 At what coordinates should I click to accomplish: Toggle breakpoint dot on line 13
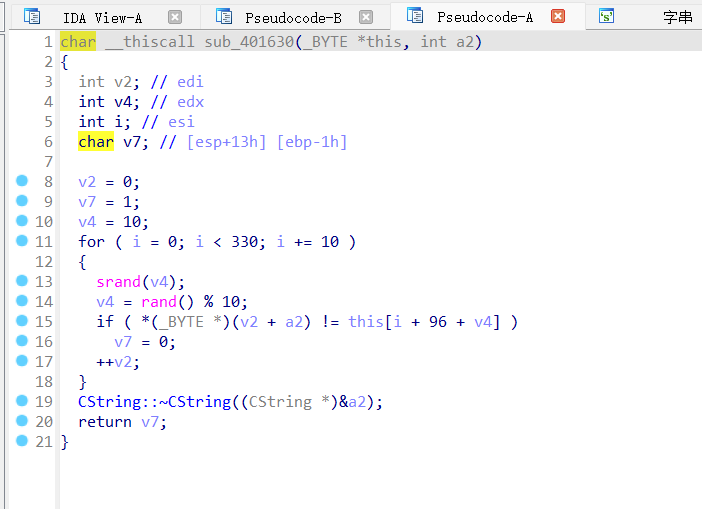(22, 280)
